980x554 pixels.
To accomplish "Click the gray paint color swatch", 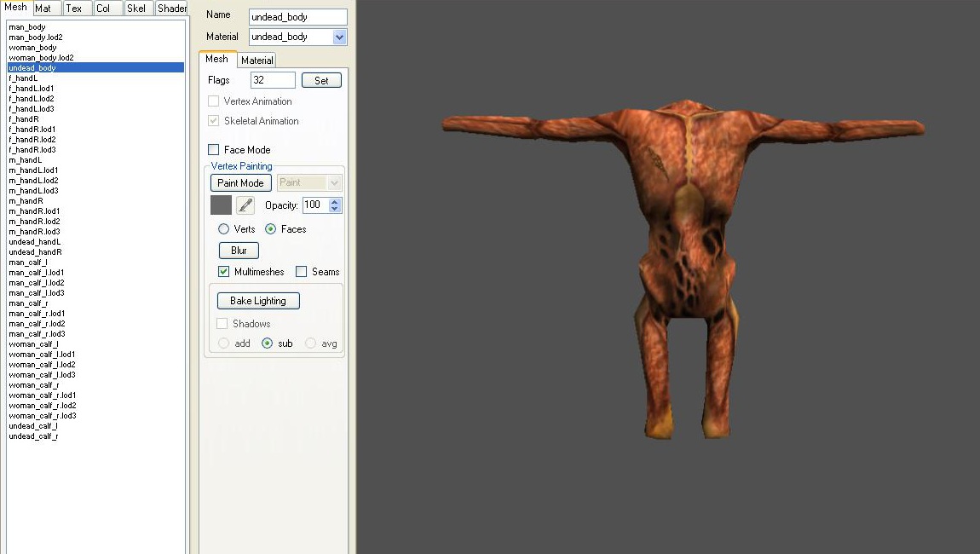I will pyautogui.click(x=221, y=205).
